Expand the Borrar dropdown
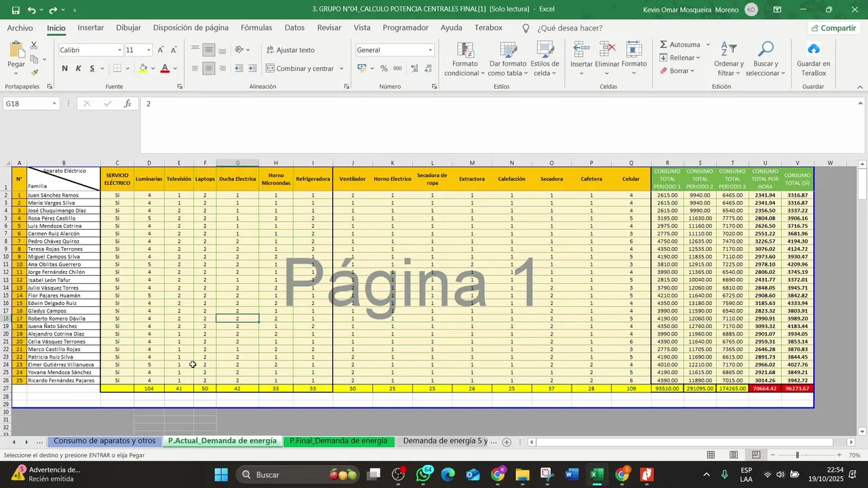The height and width of the screenshot is (488, 868). (x=692, y=70)
